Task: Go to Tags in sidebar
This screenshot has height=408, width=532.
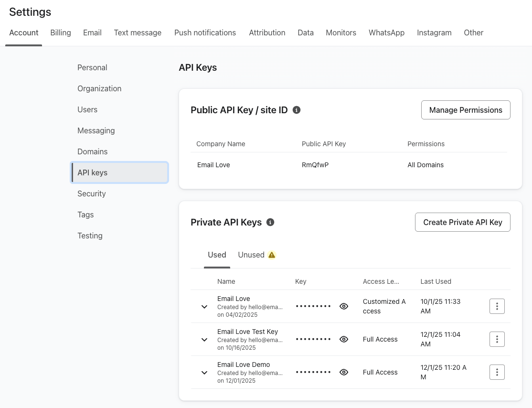Action: pyautogui.click(x=85, y=215)
